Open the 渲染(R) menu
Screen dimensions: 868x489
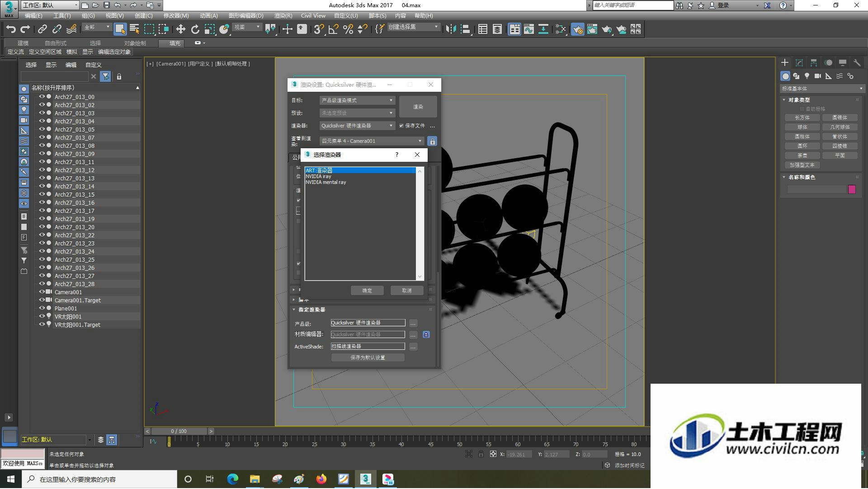pos(283,16)
